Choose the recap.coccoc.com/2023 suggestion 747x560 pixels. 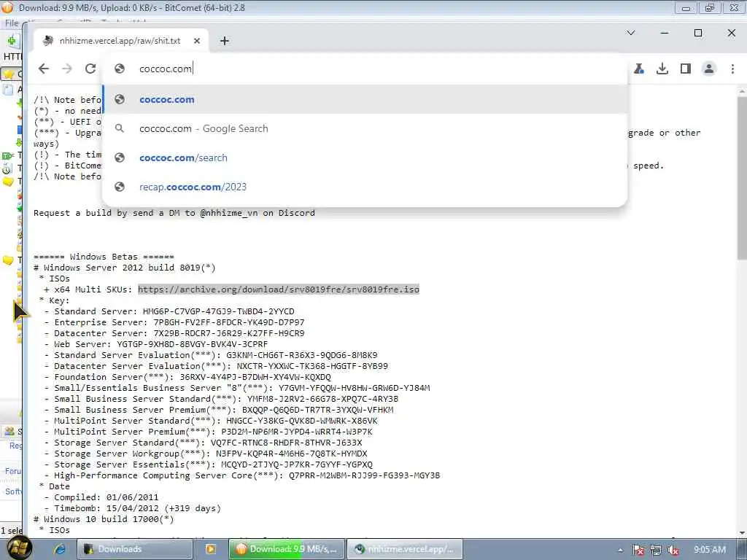[365, 187]
